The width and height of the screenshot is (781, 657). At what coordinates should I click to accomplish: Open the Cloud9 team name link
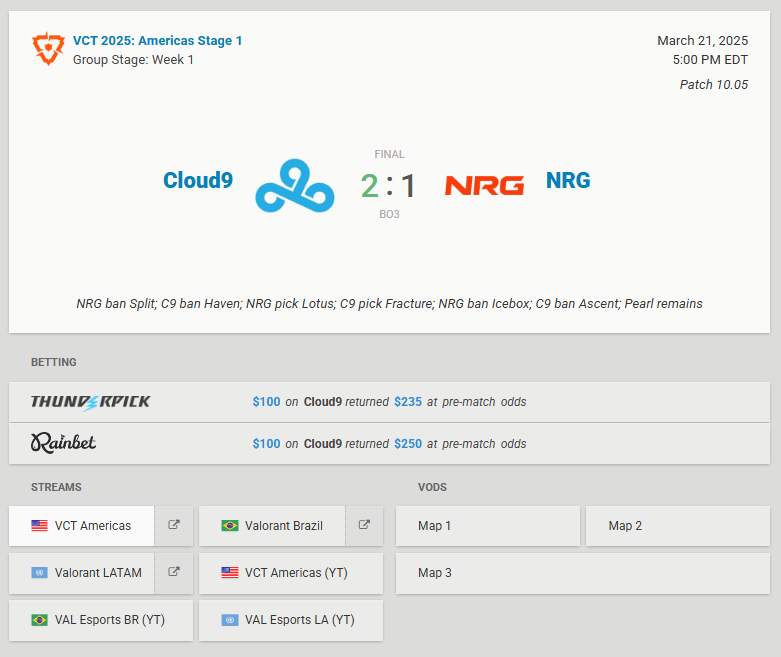pos(198,180)
